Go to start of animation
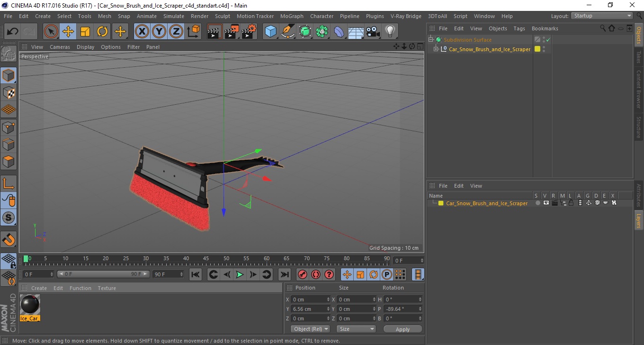The width and height of the screenshot is (644, 345). point(196,274)
